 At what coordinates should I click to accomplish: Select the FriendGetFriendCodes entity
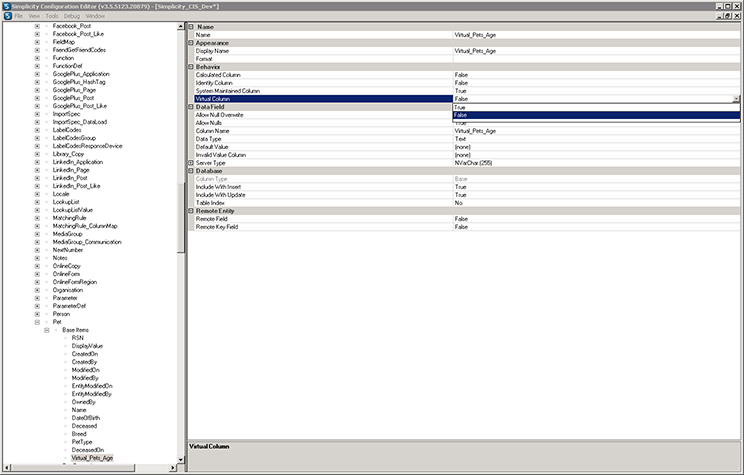pos(79,50)
